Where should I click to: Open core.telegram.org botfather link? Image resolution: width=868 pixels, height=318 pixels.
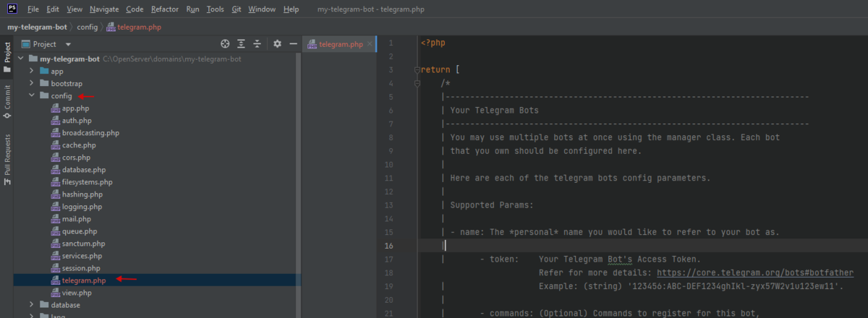pyautogui.click(x=755, y=273)
